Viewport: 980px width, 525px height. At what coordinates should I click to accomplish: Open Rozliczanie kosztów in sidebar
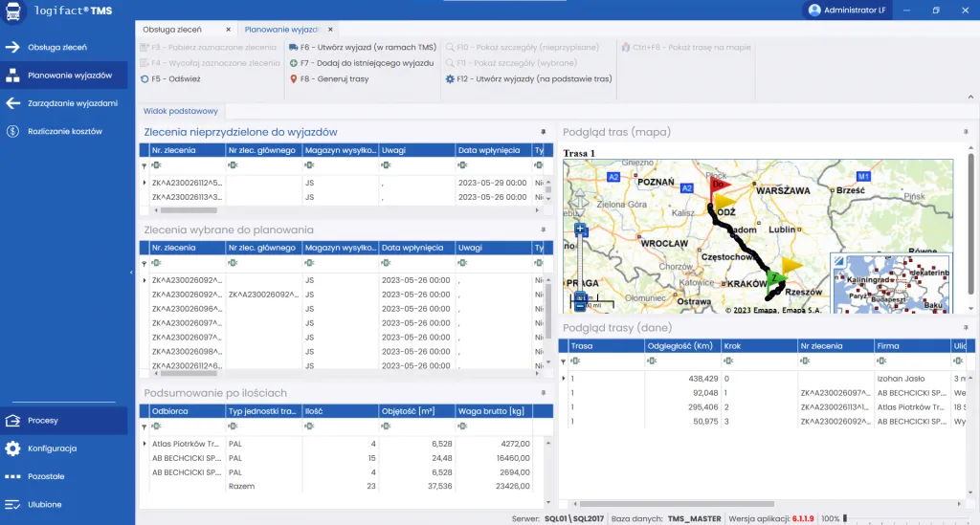click(65, 131)
